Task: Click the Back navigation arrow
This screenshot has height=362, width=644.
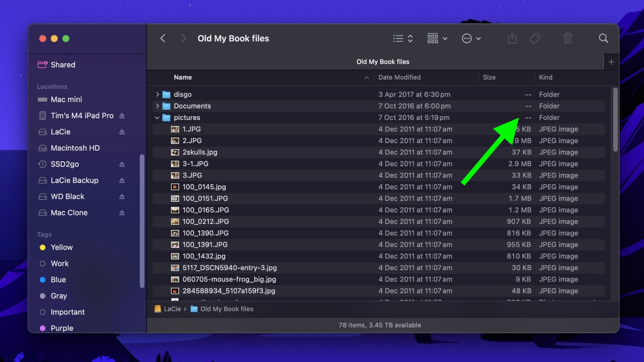Action: tap(163, 38)
